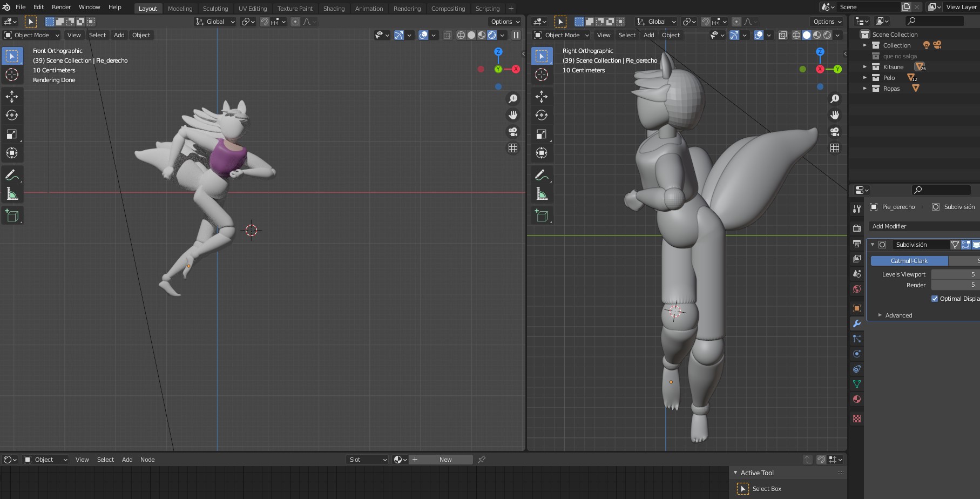Toggle snapping magnet in left viewport header
Screen dimensions: 980x499
(265, 22)
